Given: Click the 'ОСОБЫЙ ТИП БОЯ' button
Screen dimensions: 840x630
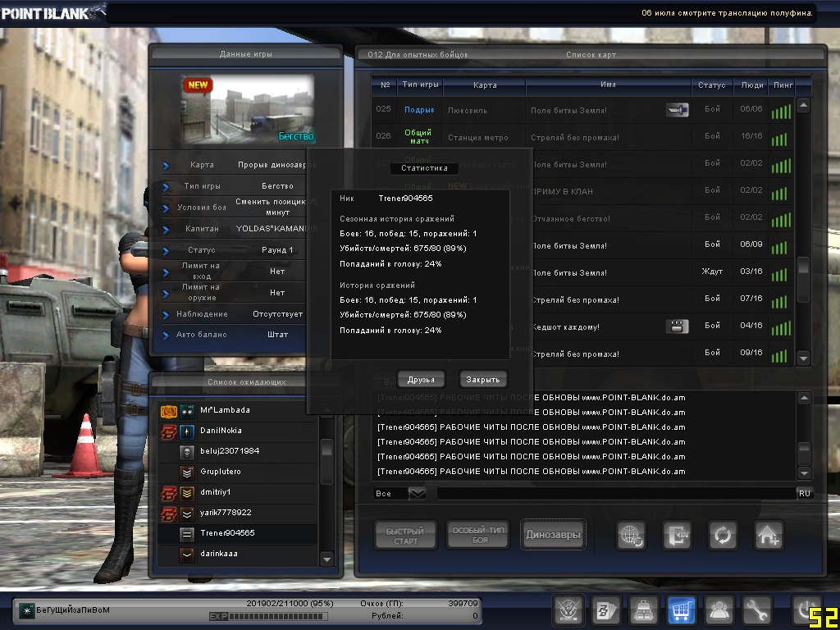Looking at the screenshot, I should 478,535.
